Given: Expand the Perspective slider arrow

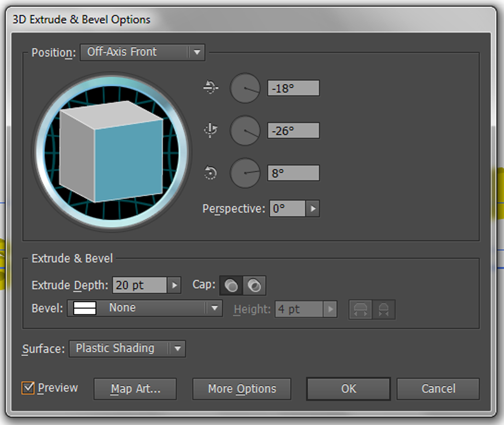Looking at the screenshot, I should [x=313, y=208].
